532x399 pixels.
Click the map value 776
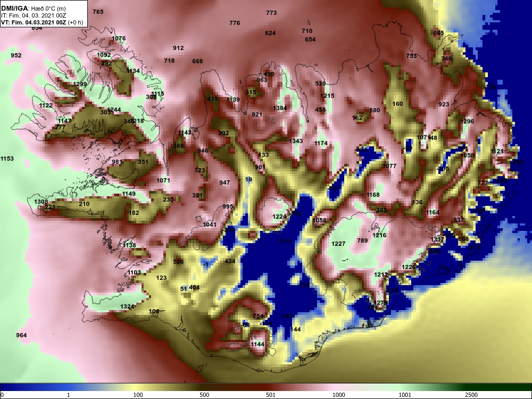[x=235, y=23]
